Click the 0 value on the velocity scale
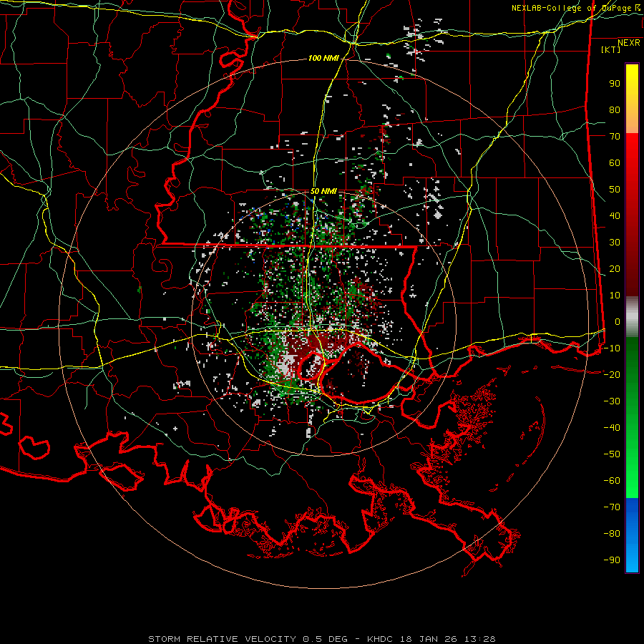This screenshot has height=644, width=644. coord(618,321)
